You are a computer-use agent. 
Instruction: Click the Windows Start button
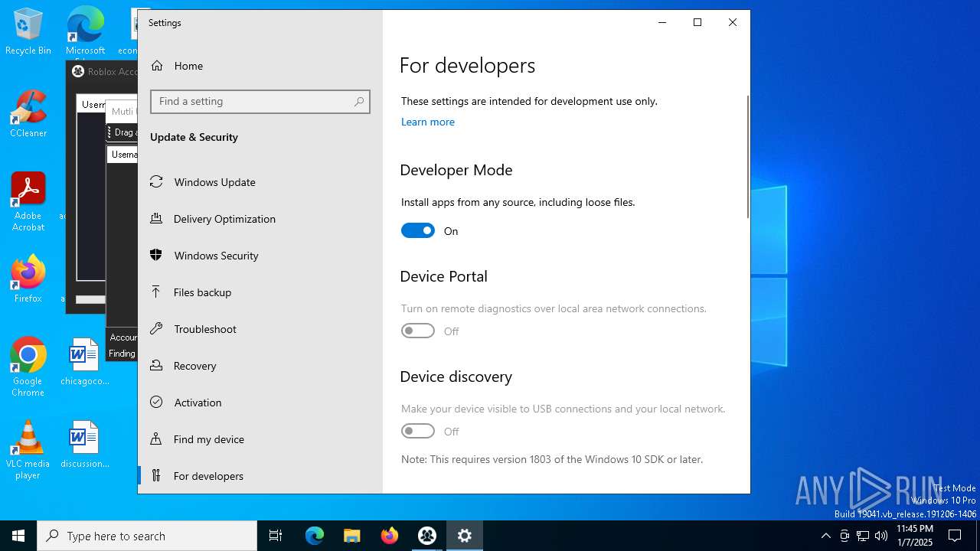(18, 536)
